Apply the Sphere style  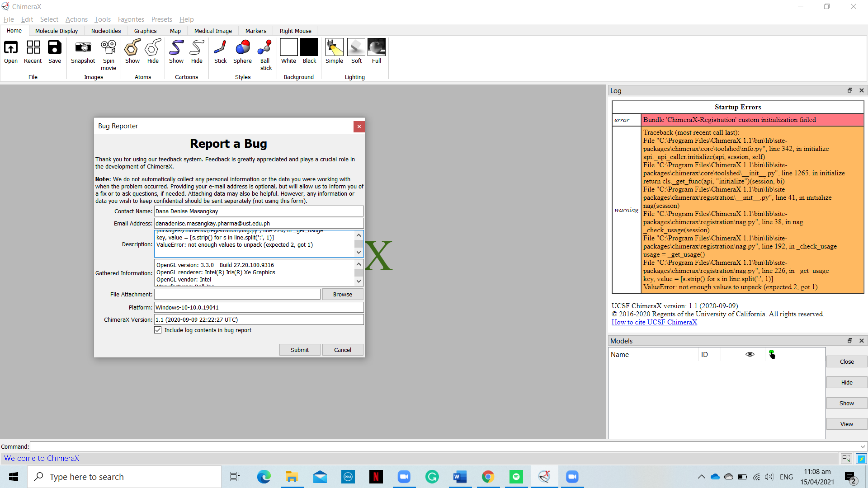point(242,47)
